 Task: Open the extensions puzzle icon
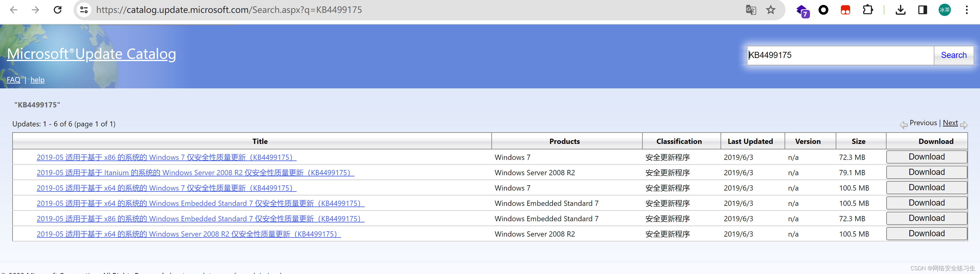click(868, 10)
